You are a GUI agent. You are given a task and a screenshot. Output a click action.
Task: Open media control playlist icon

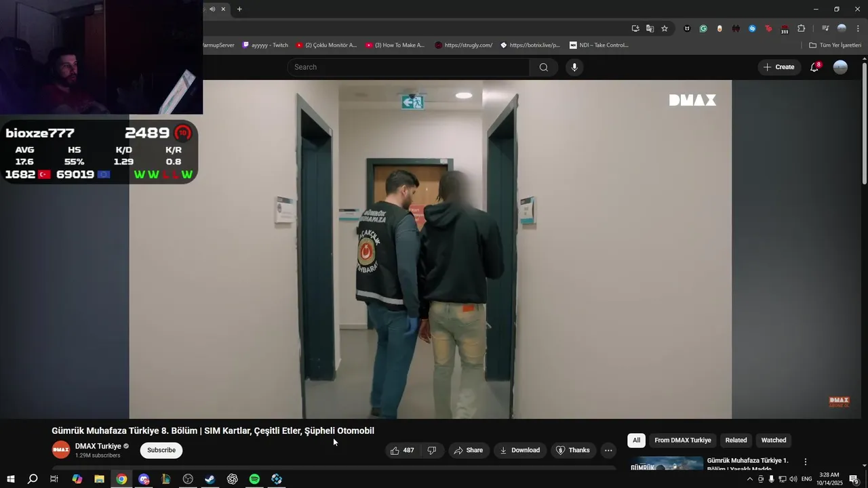825,28
